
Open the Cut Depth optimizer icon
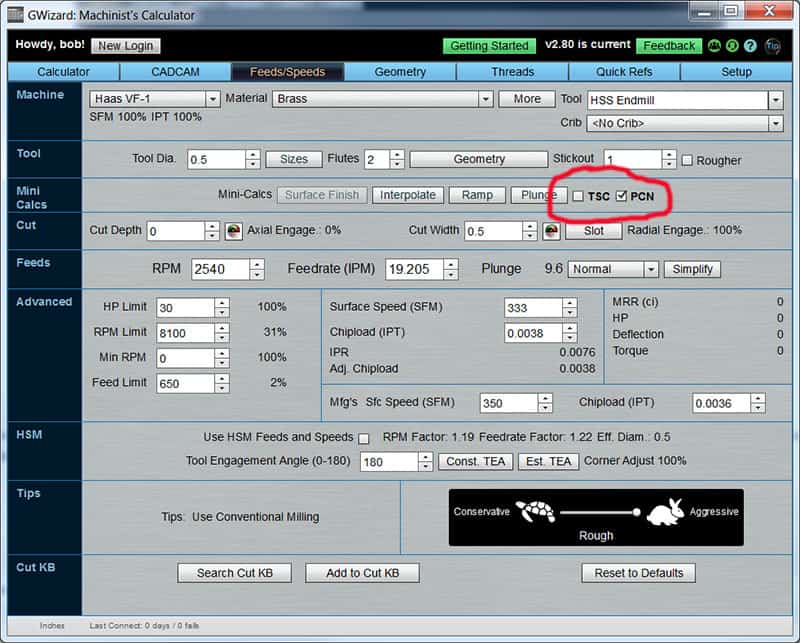(x=234, y=231)
